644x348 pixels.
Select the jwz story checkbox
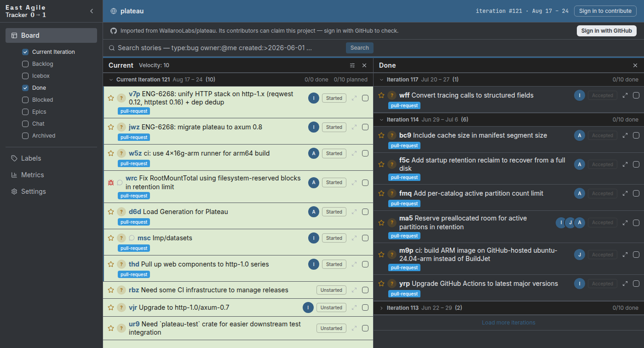pos(365,127)
